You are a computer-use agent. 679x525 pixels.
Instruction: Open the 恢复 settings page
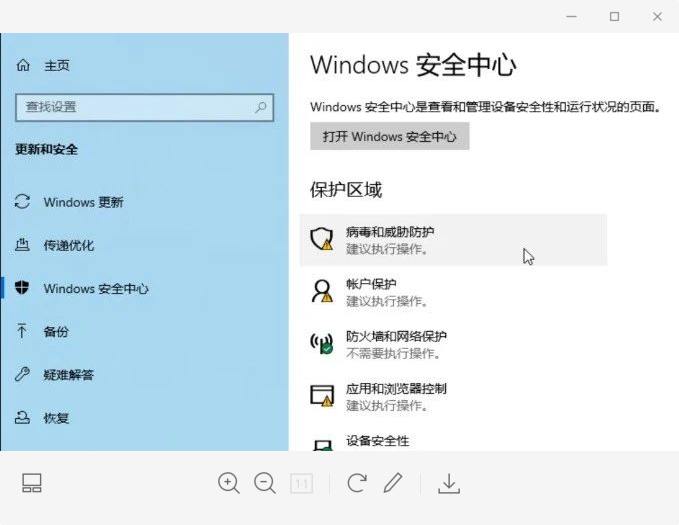[56, 418]
